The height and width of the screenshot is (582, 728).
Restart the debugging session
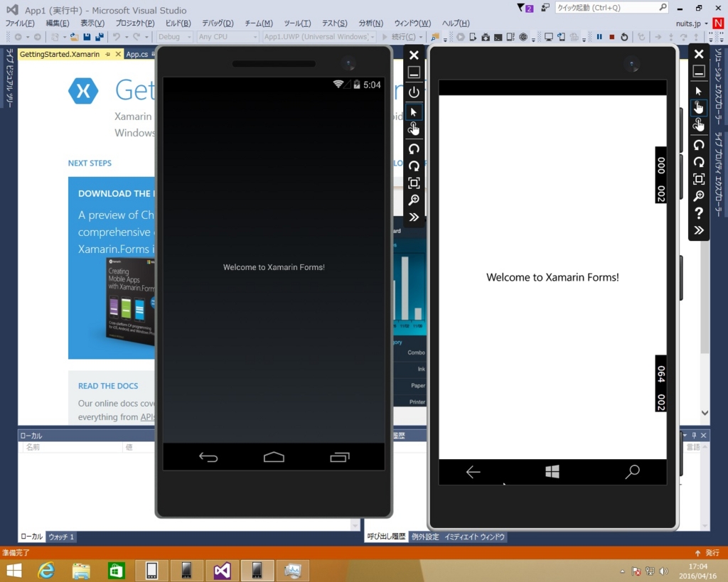(624, 37)
